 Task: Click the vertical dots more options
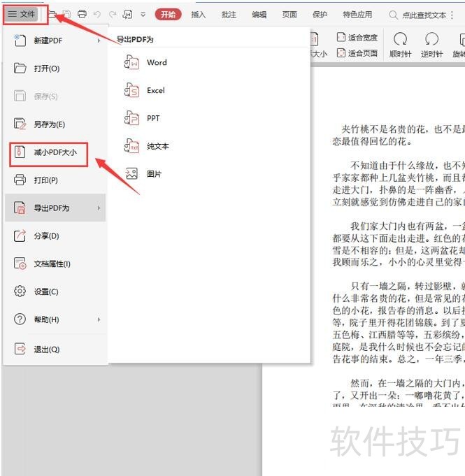(x=452, y=15)
